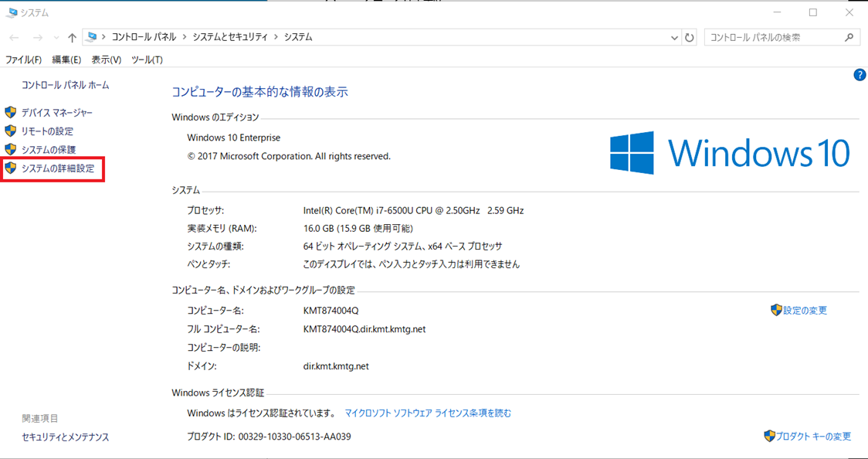Open システムの保護 link
The width and height of the screenshot is (868, 459).
point(49,149)
